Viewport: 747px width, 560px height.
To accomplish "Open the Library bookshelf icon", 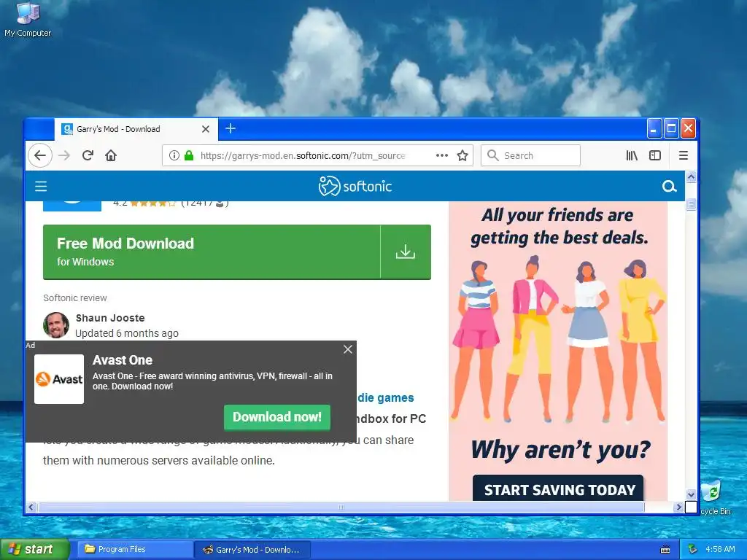I will [632, 156].
